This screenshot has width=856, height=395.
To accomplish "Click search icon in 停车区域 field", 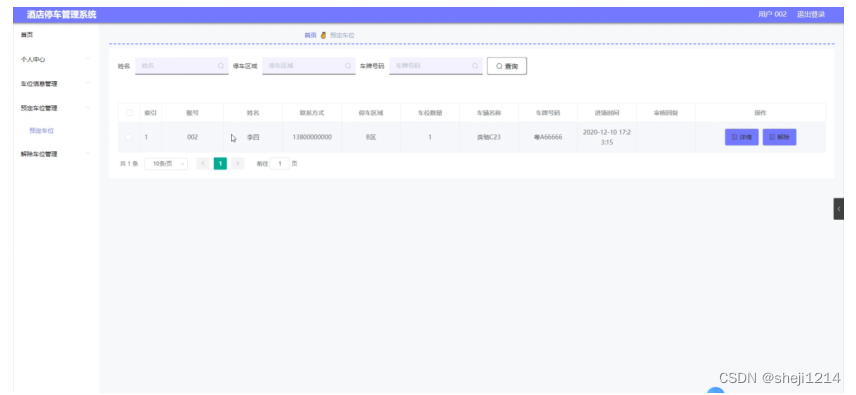I will point(348,65).
